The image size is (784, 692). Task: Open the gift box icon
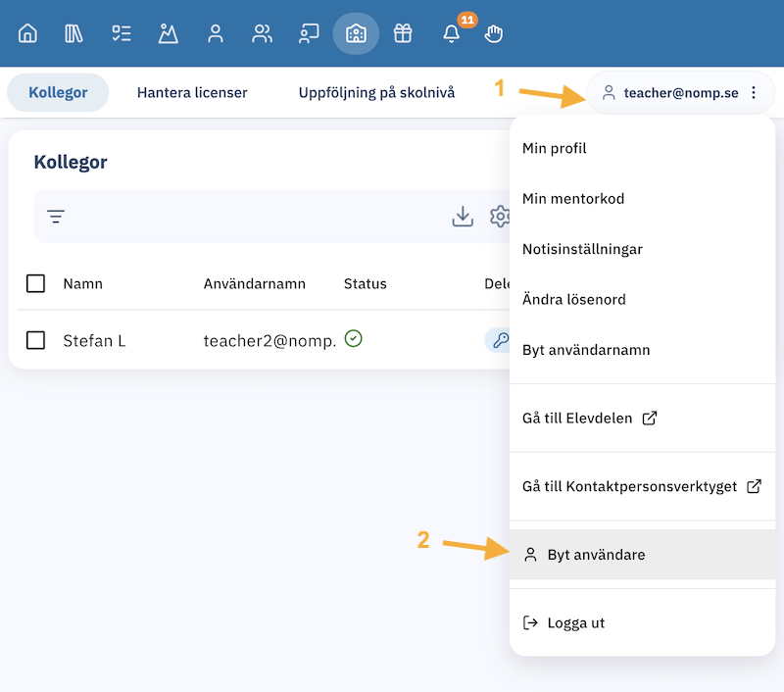click(403, 34)
